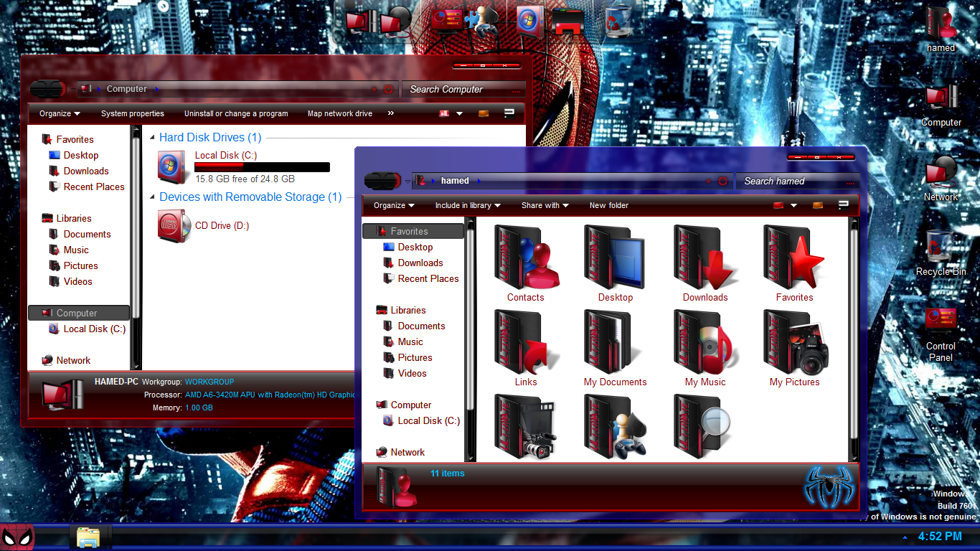Open the Share with dropdown
This screenshot has height=551, width=980.
coord(545,205)
